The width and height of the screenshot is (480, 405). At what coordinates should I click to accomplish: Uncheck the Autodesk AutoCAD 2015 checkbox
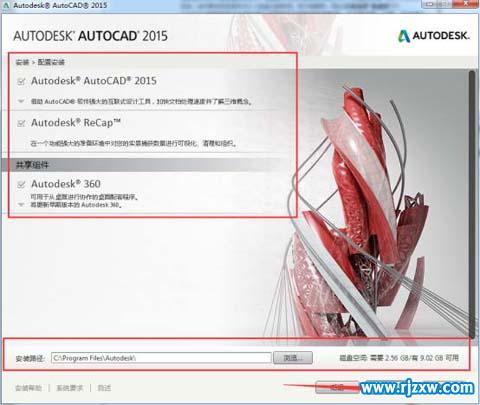pyautogui.click(x=21, y=81)
